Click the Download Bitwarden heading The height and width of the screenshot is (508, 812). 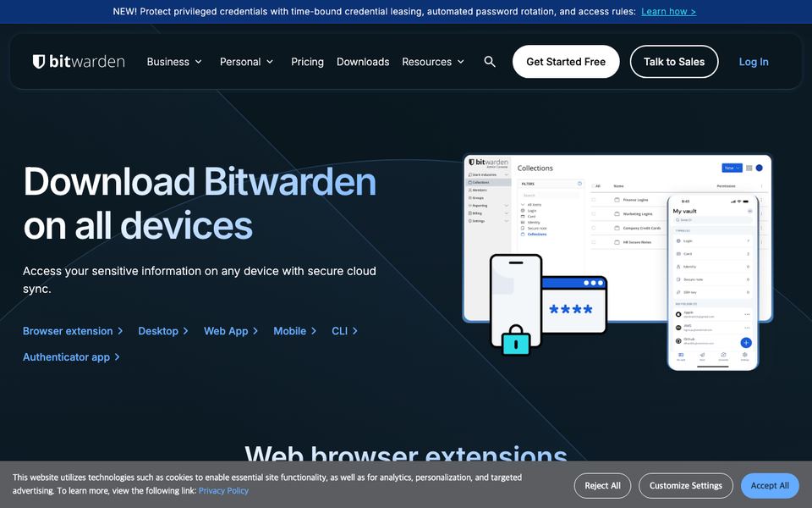[200, 203]
